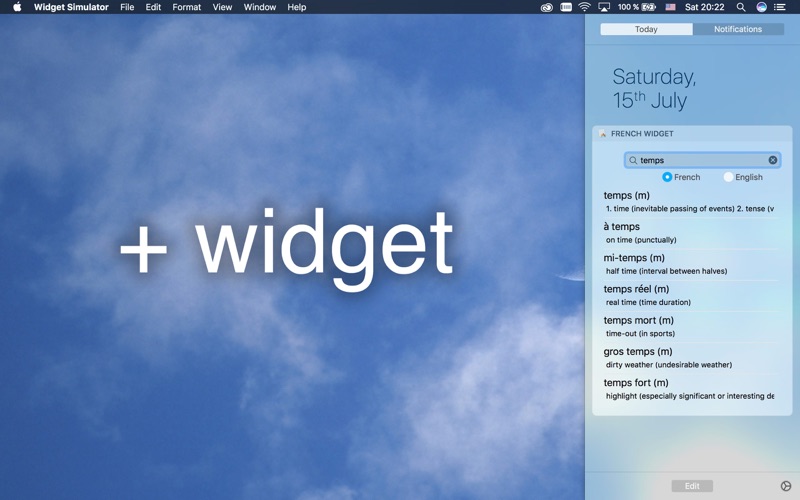Click the FRENCH WIDGET header title
This screenshot has width=800, height=500.
pos(642,134)
